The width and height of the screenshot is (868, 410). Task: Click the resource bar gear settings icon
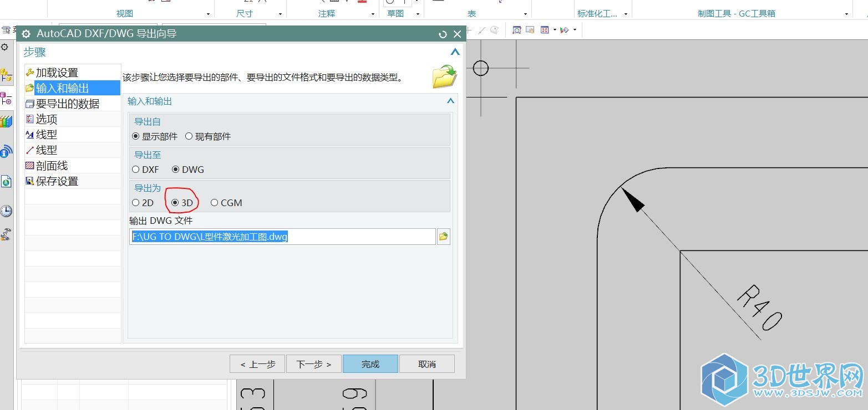4,47
